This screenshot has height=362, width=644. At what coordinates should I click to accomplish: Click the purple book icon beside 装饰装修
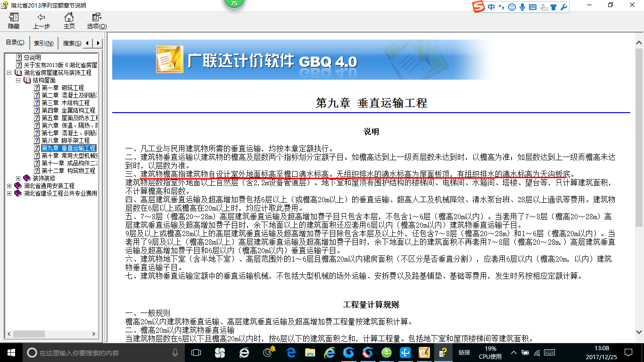click(x=27, y=178)
